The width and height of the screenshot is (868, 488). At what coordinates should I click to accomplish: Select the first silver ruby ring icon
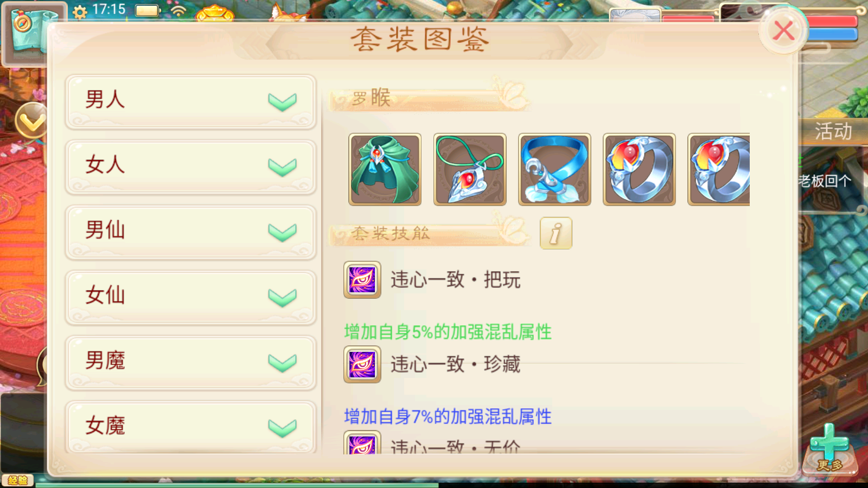pos(639,169)
